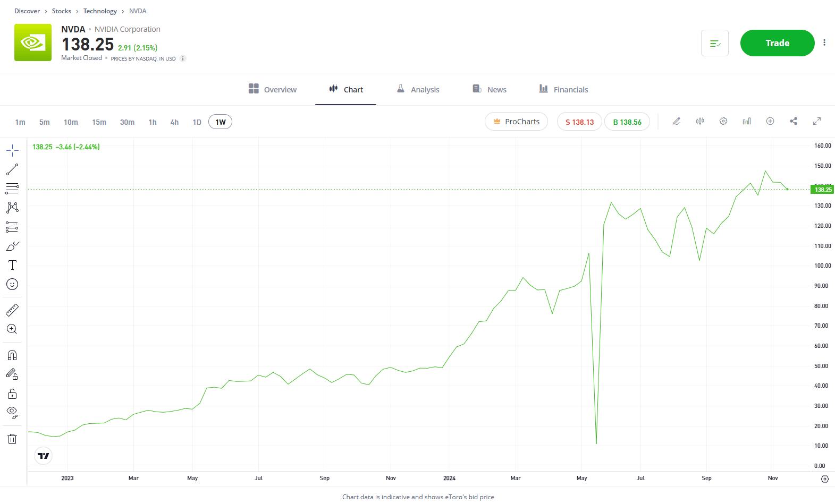835x504 pixels.
Task: Click the 2024 time axis label
Action: click(450, 478)
